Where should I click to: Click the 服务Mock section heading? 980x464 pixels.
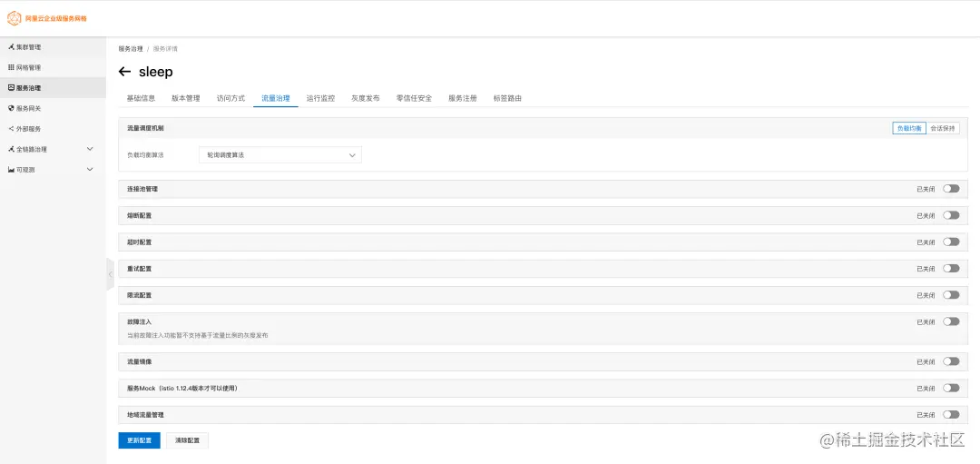[x=181, y=389]
